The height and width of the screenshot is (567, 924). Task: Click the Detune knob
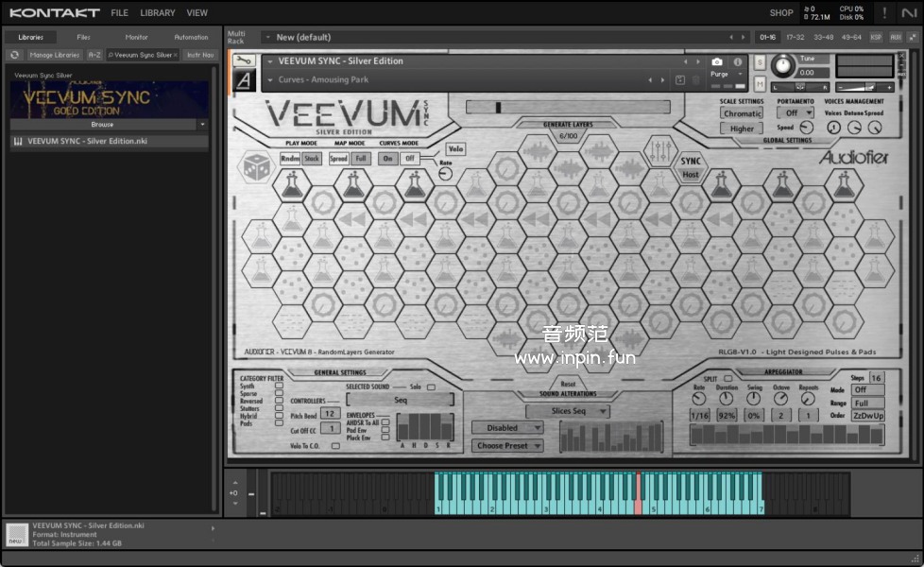click(854, 127)
